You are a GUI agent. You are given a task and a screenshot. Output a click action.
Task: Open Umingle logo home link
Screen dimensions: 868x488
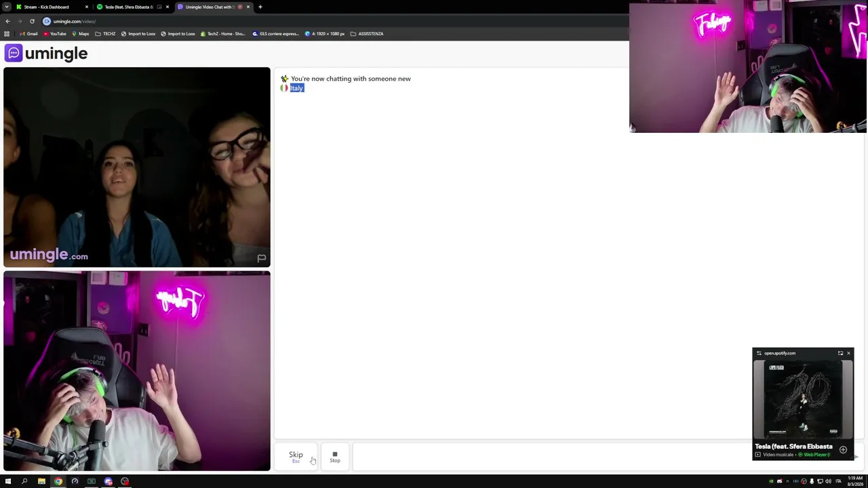tap(46, 53)
